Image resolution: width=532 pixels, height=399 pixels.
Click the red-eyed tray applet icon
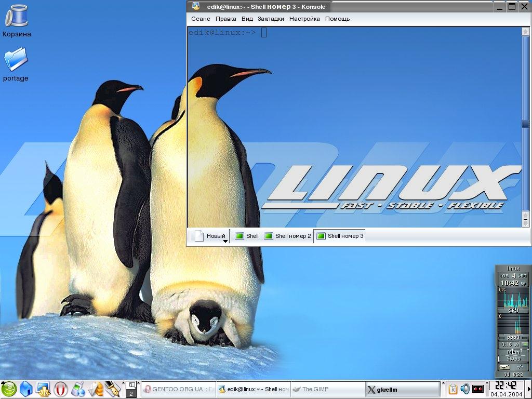[x=478, y=389]
